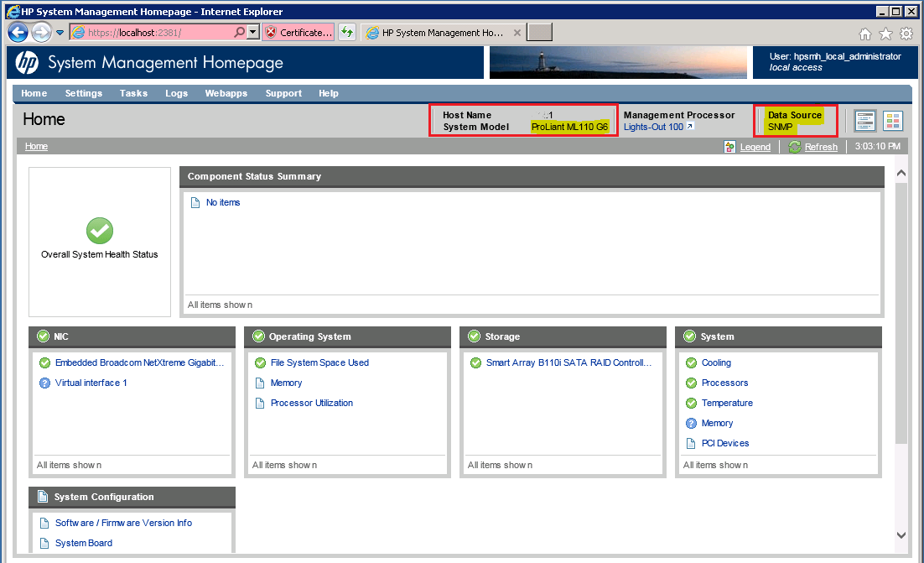Click the page scrollbar down arrow
Image resolution: width=924 pixels, height=563 pixels.
pos(901,535)
